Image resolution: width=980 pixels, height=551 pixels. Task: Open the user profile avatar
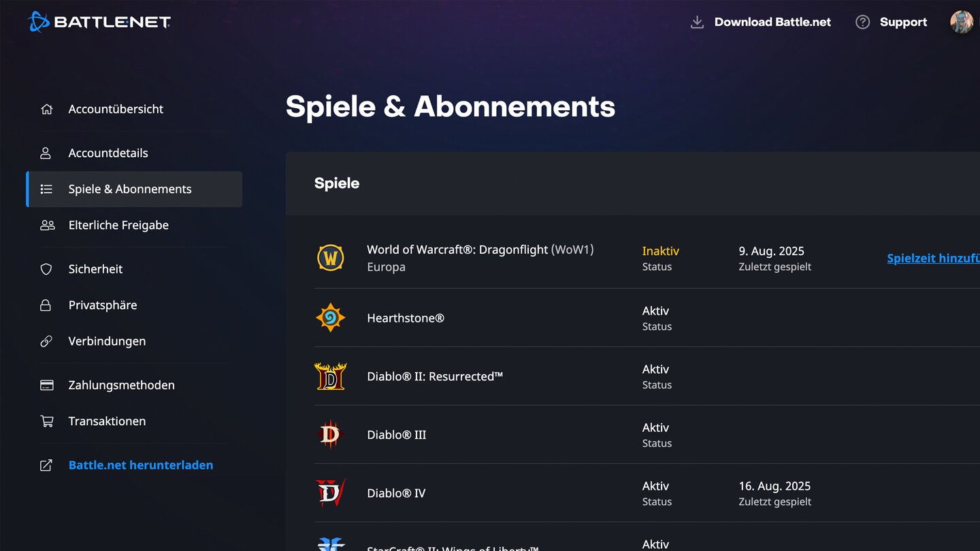point(961,22)
